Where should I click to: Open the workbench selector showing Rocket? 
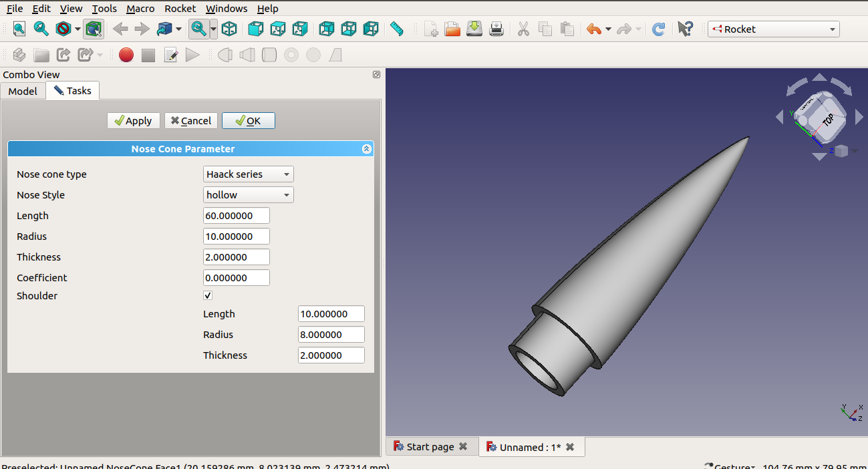click(x=772, y=29)
